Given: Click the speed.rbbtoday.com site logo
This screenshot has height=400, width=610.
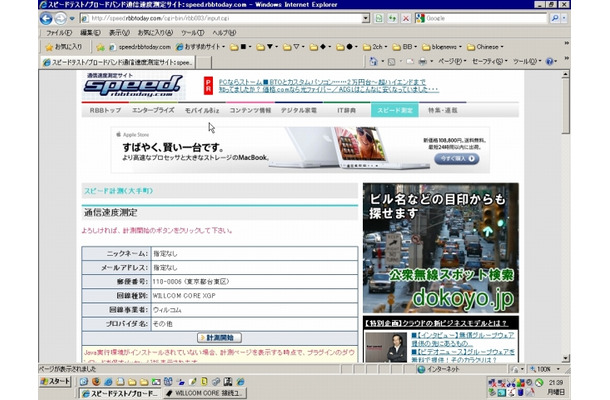Looking at the screenshot, I should click(x=132, y=85).
